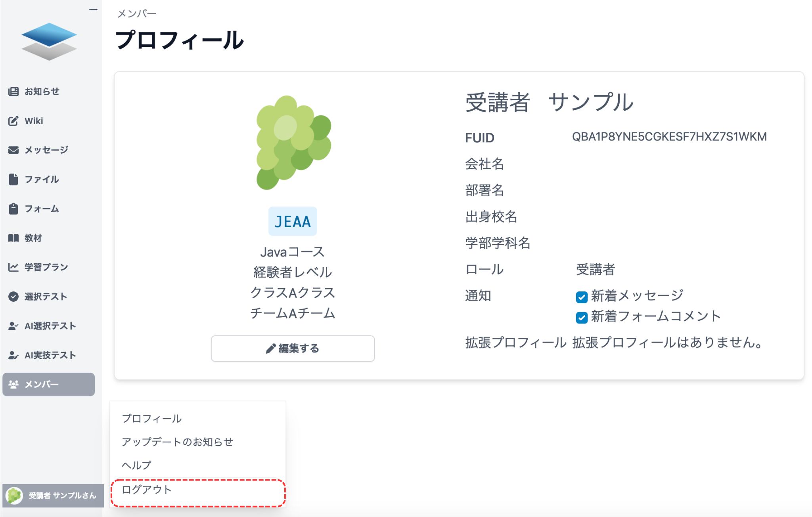Open ヘルプ from the user menu
Image resolution: width=812 pixels, height=517 pixels.
[136, 465]
